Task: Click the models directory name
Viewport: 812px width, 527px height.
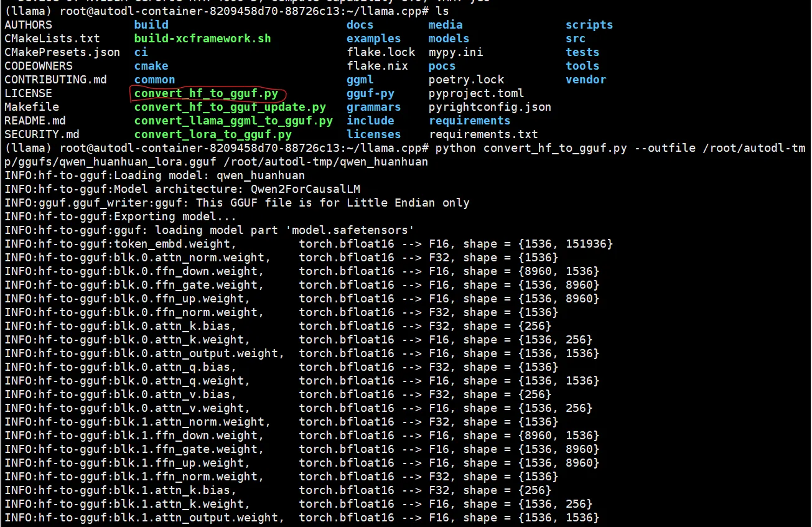Action: 449,39
